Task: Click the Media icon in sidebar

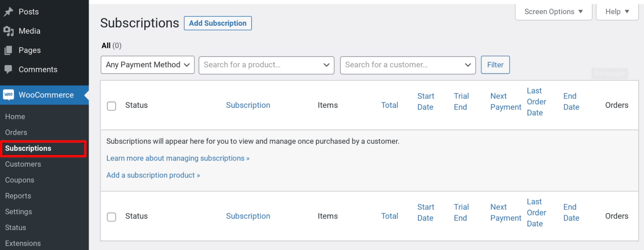Action: [x=8, y=31]
